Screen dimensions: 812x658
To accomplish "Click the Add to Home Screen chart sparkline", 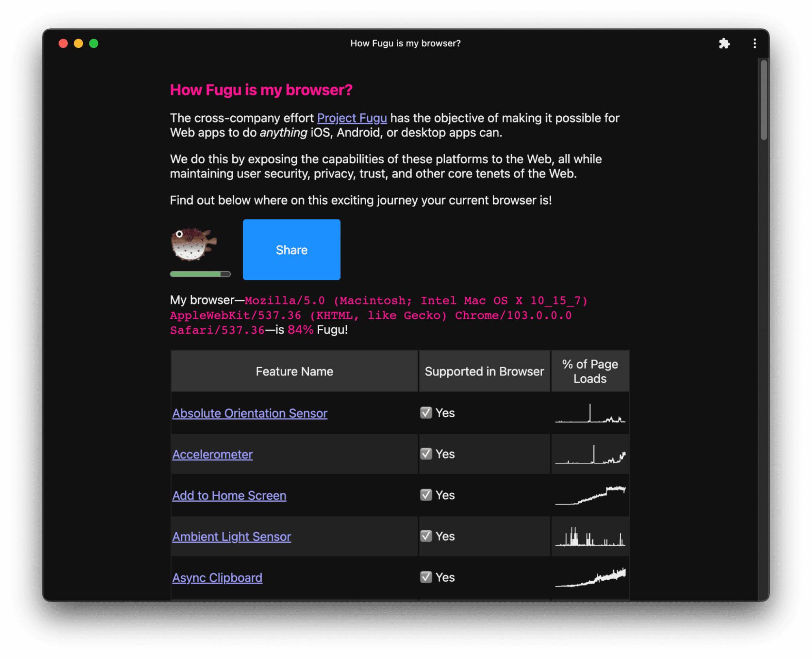I will [x=590, y=495].
